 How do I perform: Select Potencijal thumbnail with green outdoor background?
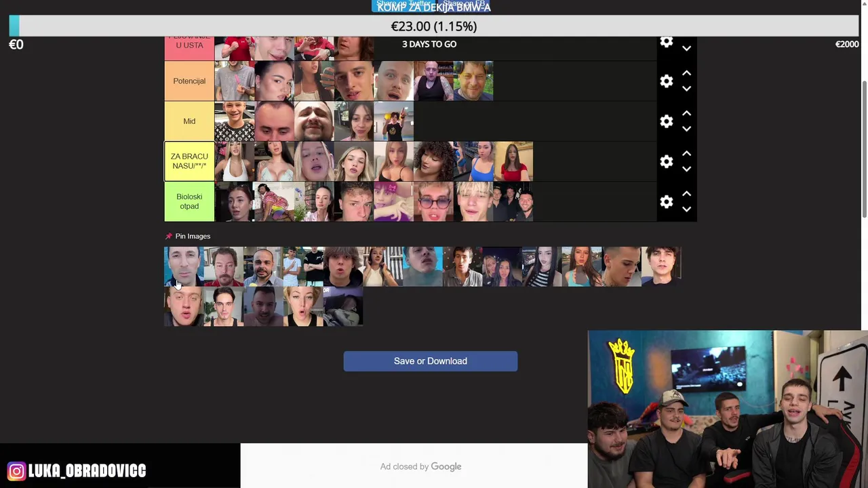click(x=473, y=81)
